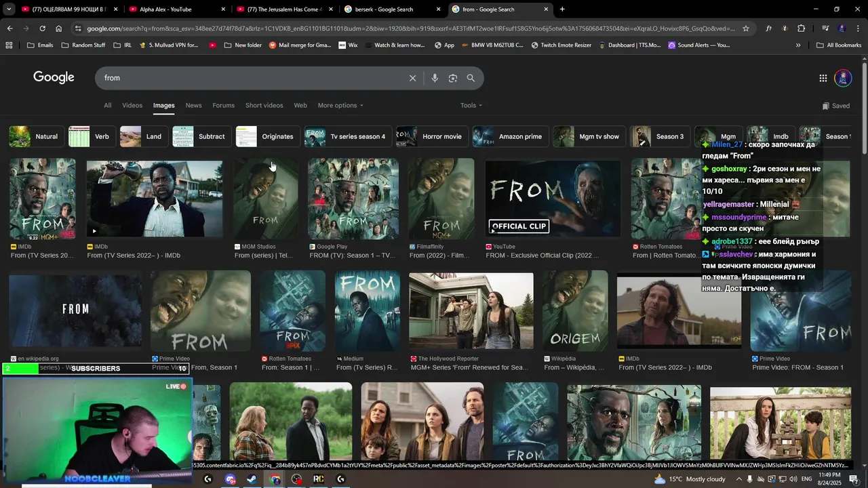Open the Random Stuff bookmark folder

(83, 45)
